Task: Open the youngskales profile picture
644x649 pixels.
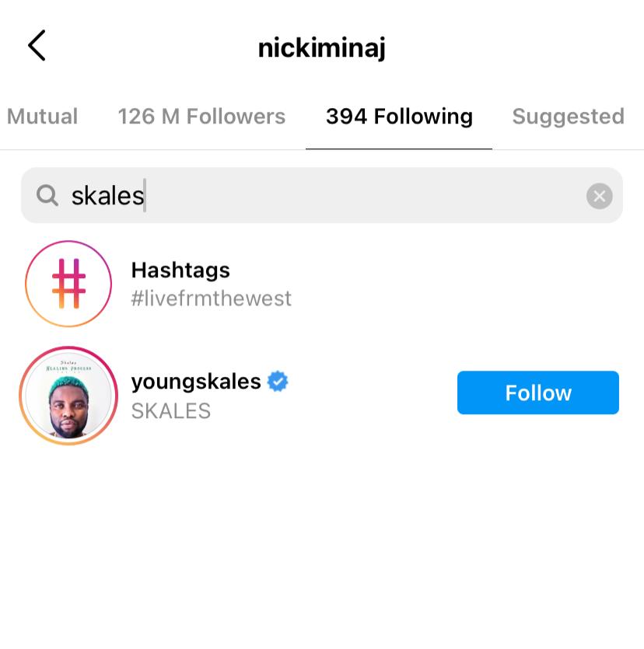Action: point(68,396)
